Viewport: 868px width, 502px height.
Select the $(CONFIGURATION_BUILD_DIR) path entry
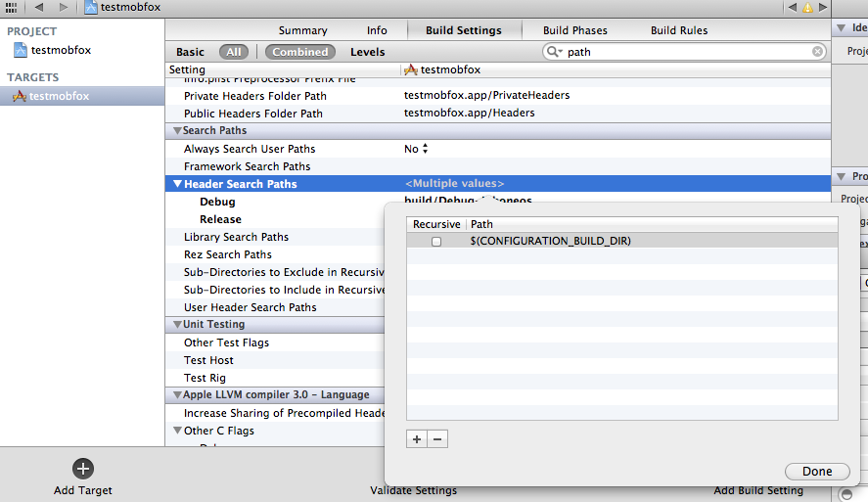coord(550,241)
